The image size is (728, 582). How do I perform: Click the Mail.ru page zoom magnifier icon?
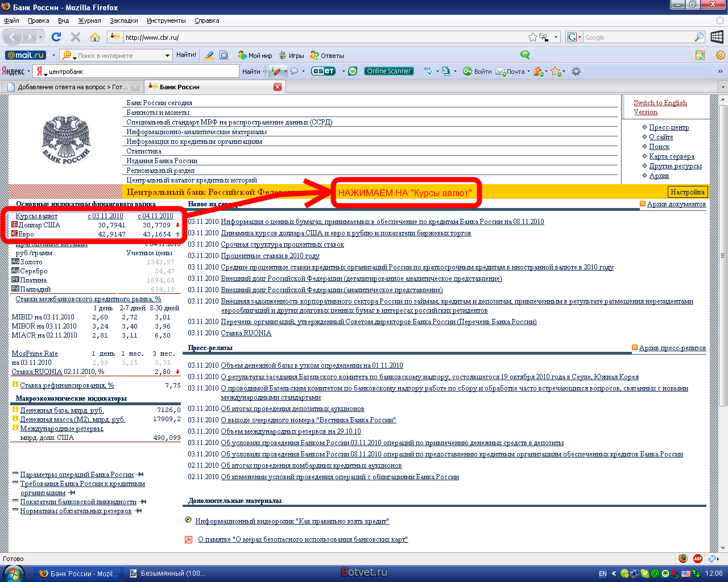pos(224,55)
